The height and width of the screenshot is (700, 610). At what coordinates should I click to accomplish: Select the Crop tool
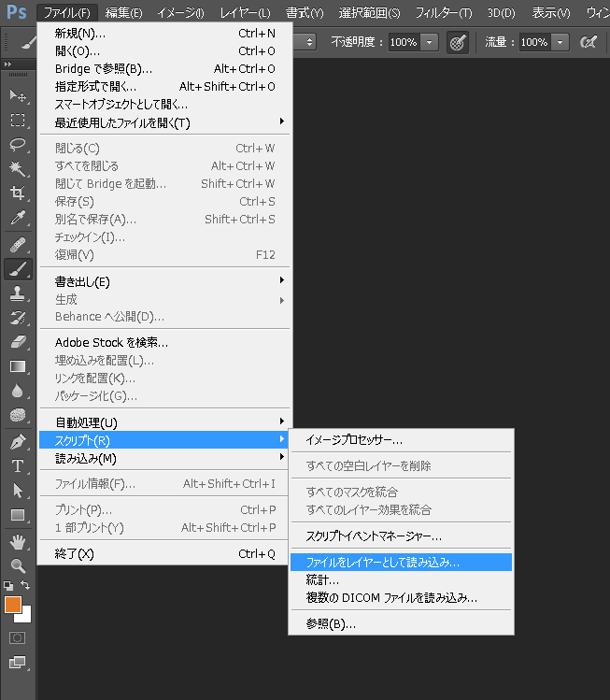[x=18, y=193]
